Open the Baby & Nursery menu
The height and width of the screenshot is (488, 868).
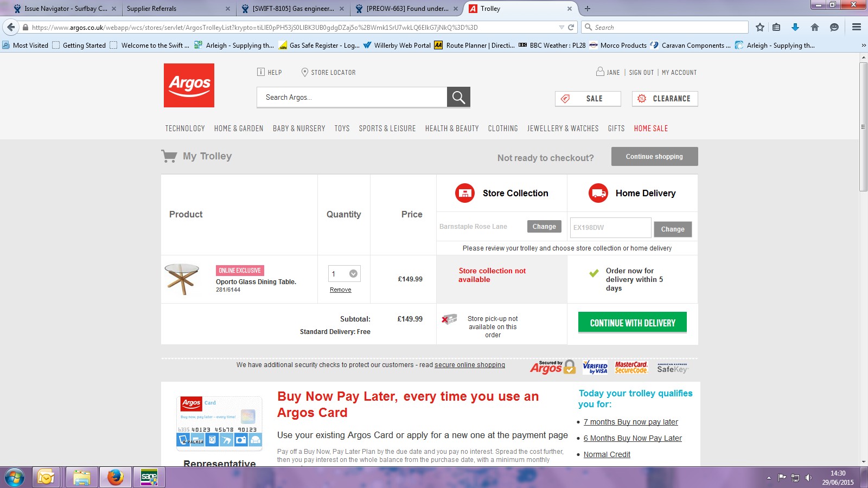click(x=299, y=129)
